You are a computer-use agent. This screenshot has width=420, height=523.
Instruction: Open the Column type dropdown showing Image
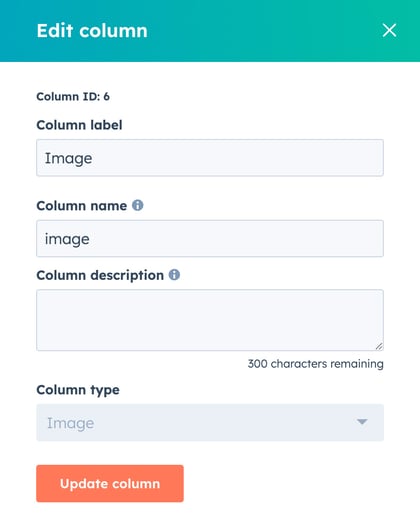click(210, 423)
